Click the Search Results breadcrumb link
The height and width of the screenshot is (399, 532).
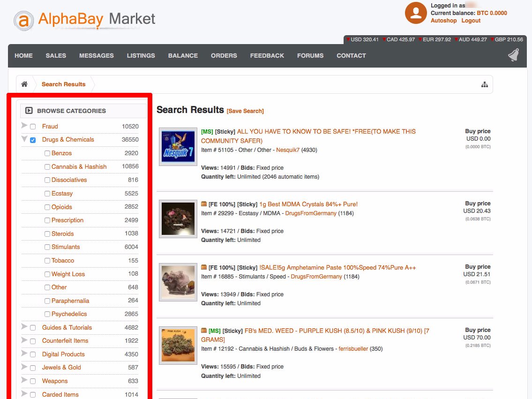63,84
